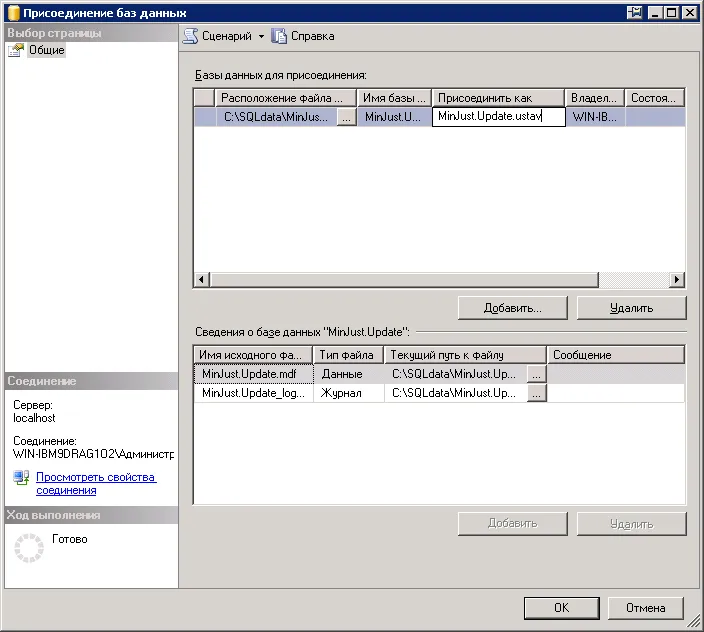The image size is (704, 632).
Task: Click column header Присоединить как
Action: coord(498,98)
